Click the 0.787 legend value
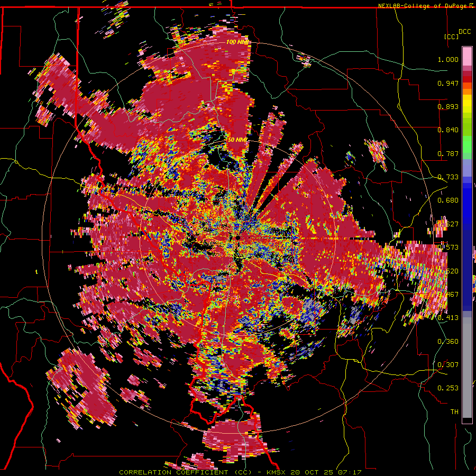The image size is (476, 476). coord(448,153)
